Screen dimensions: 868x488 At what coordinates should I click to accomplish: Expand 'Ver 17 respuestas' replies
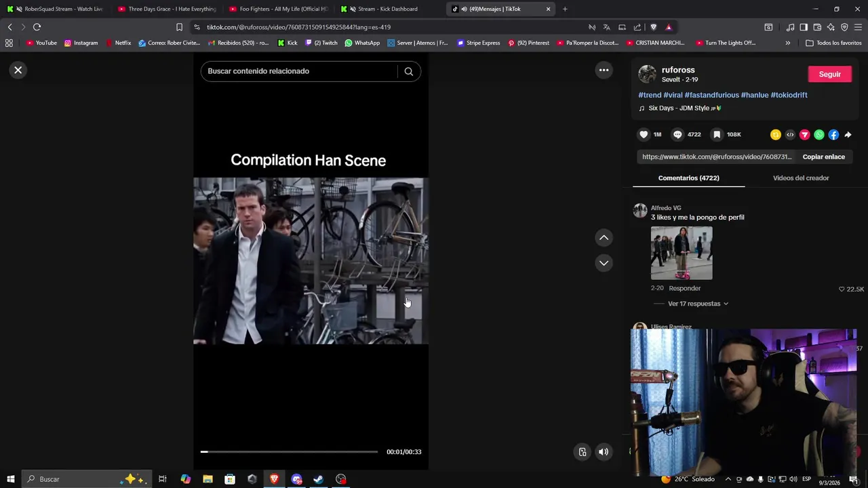click(x=698, y=304)
